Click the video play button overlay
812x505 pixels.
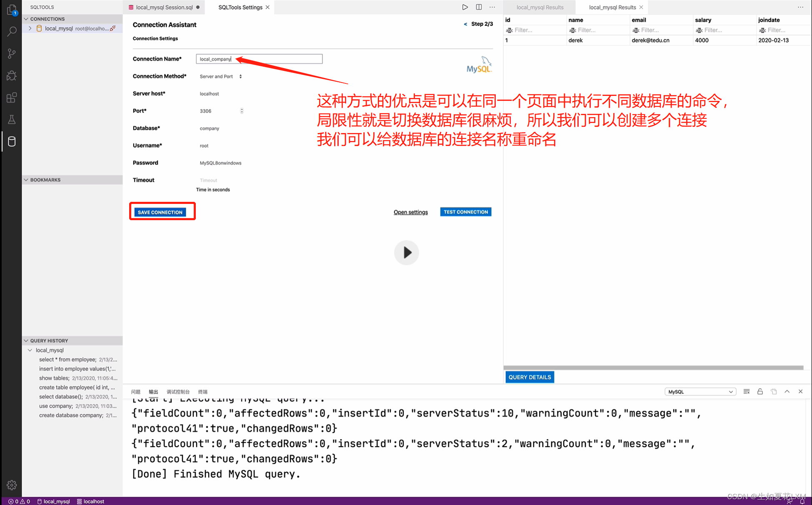407,252
